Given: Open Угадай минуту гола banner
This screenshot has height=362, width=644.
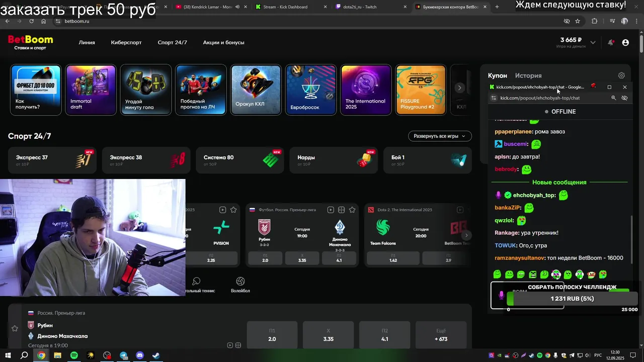Looking at the screenshot, I should (x=146, y=90).
